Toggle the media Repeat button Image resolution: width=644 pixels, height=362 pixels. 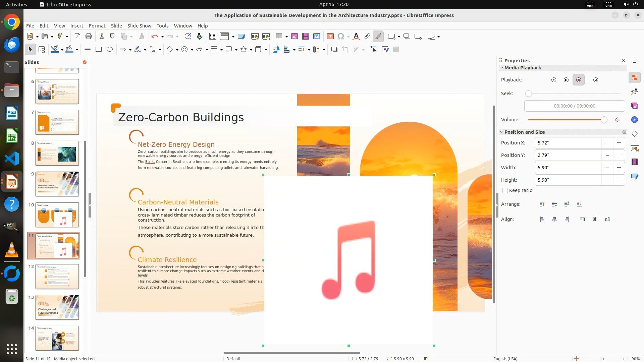[x=595, y=80]
